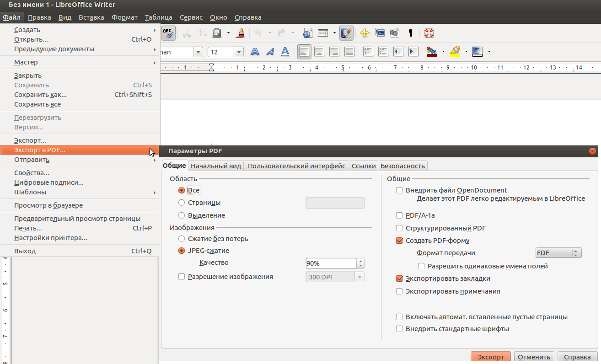Select the 'Все' range radio button

point(182,190)
